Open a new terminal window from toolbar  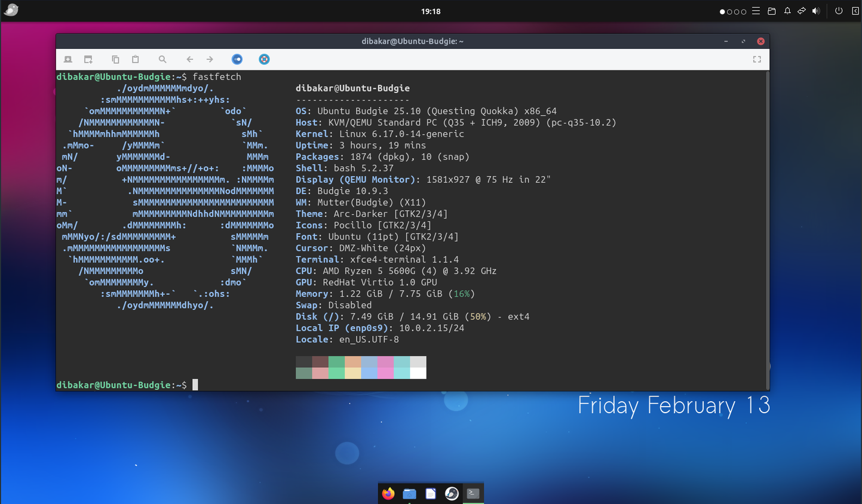[x=88, y=59]
